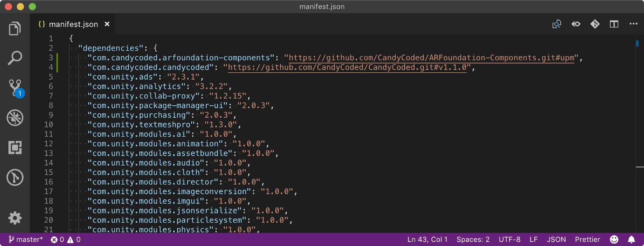Open the feedback smiley icon
This screenshot has height=246, width=644.
coord(614,240)
